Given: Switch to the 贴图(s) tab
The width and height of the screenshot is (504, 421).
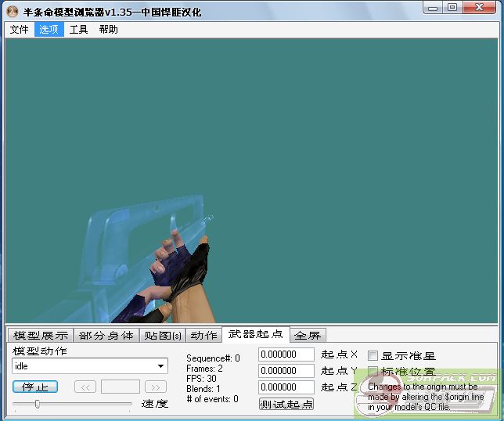Looking at the screenshot, I should [162, 335].
